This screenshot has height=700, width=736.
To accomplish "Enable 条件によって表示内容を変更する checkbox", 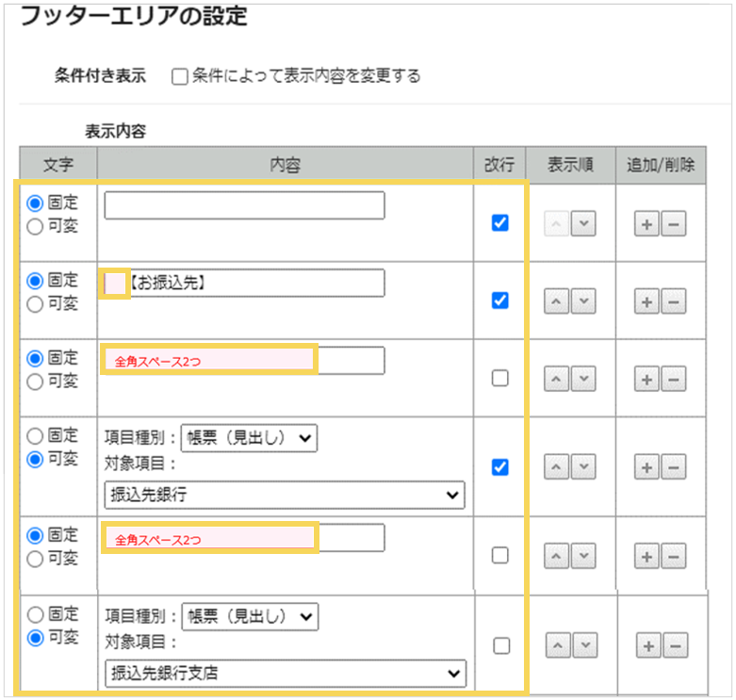I will pos(180,76).
